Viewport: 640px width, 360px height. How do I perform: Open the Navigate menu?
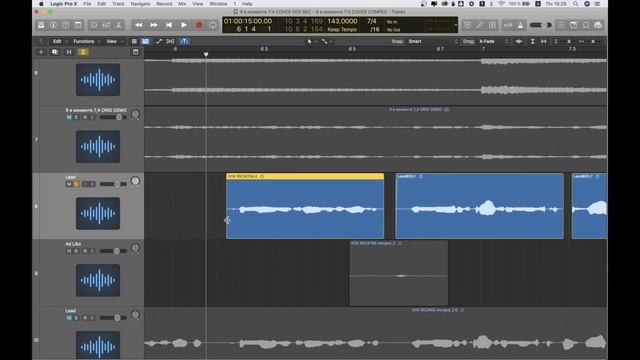point(140,4)
